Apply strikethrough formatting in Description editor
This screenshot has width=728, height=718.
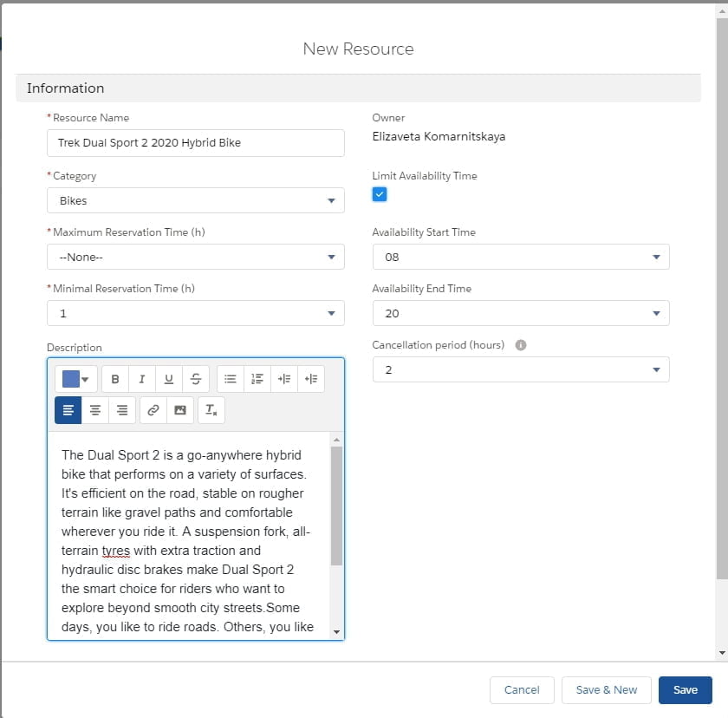[196, 379]
